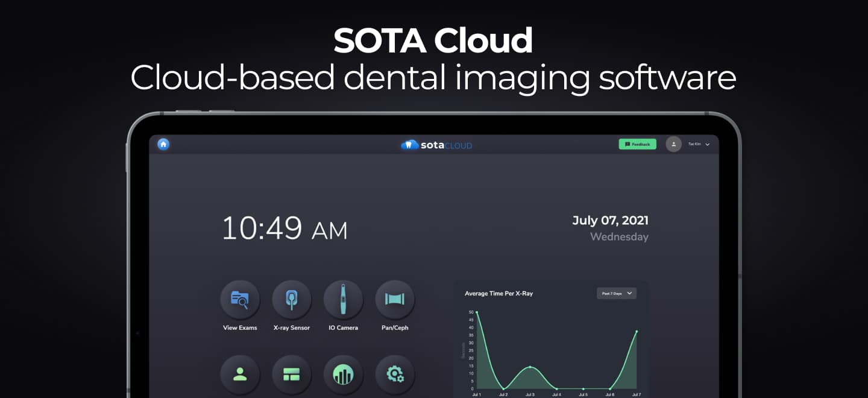The width and height of the screenshot is (868, 398).
Task: Open the bar chart statistics icon
Action: point(344,374)
